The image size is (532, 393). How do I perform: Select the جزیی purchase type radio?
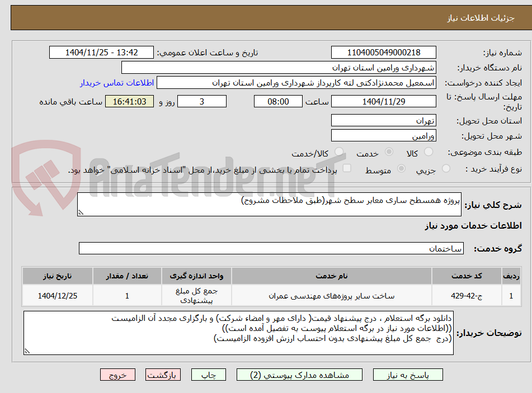click(x=446, y=168)
